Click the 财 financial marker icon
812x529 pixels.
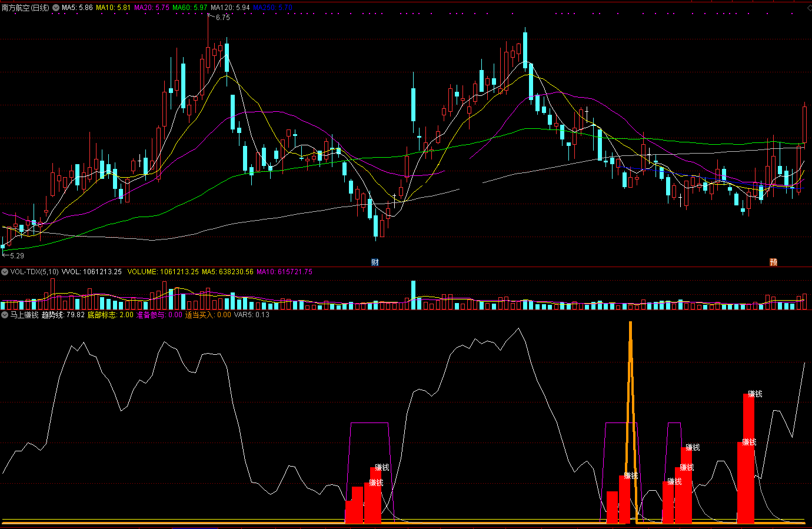pyautogui.click(x=375, y=262)
